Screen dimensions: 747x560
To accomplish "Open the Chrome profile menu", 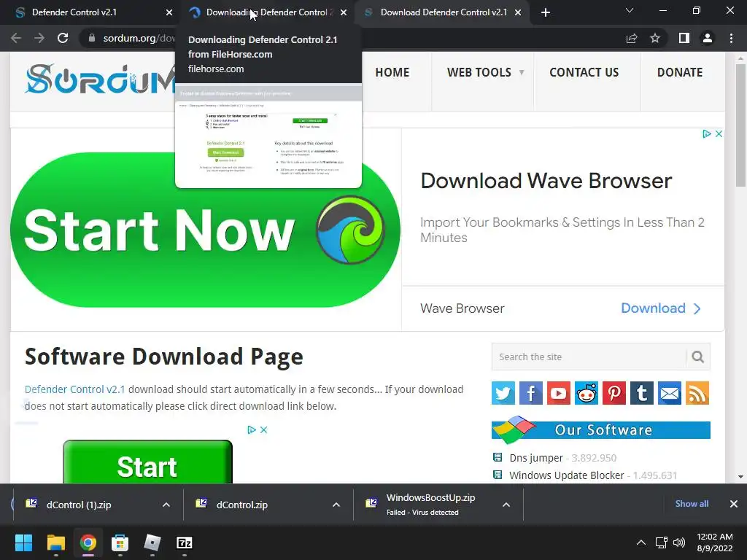I will click(x=708, y=38).
